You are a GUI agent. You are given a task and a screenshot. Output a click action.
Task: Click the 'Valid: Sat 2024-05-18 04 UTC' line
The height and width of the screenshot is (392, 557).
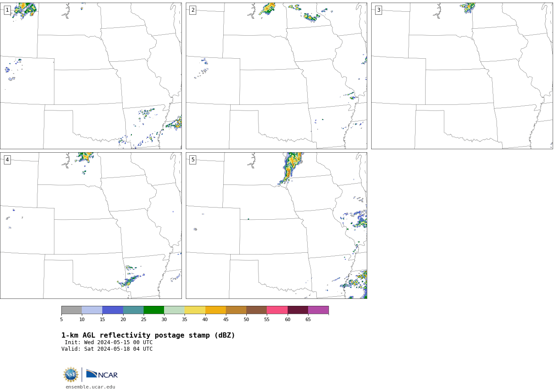coord(107,349)
